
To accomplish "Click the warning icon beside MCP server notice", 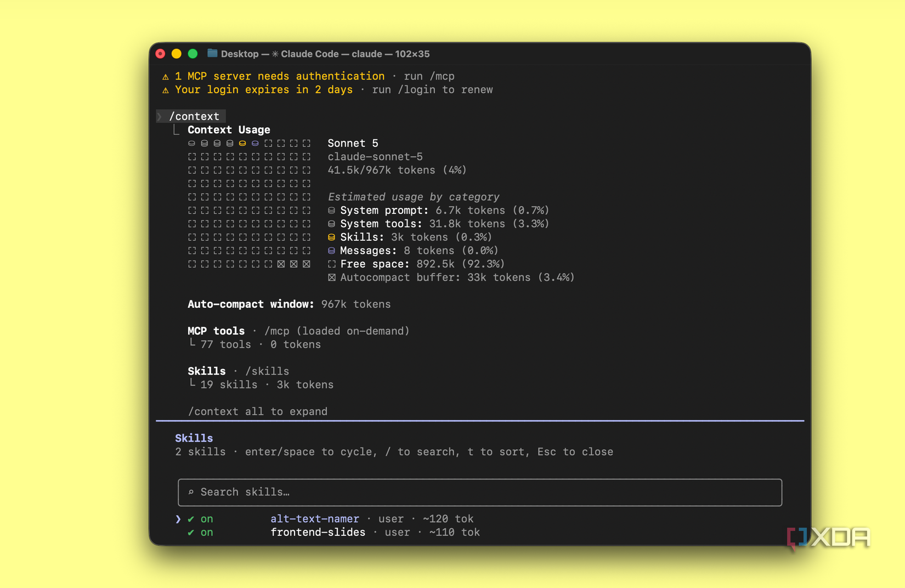I will tap(166, 77).
